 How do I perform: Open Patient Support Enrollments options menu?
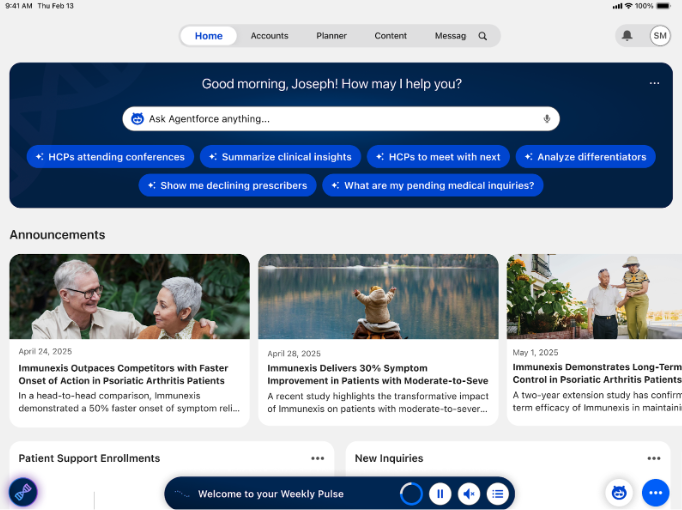point(317,458)
